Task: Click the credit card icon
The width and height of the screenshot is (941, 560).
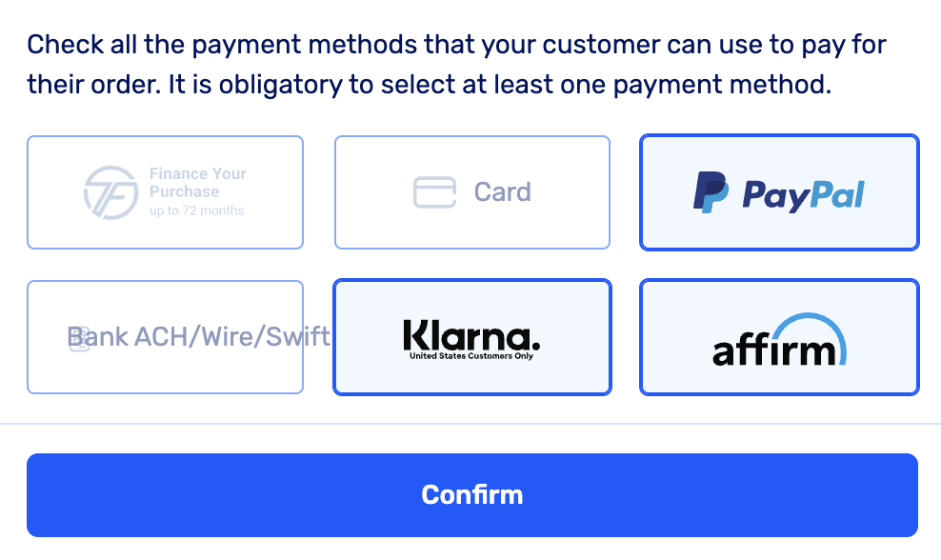Action: (x=434, y=192)
